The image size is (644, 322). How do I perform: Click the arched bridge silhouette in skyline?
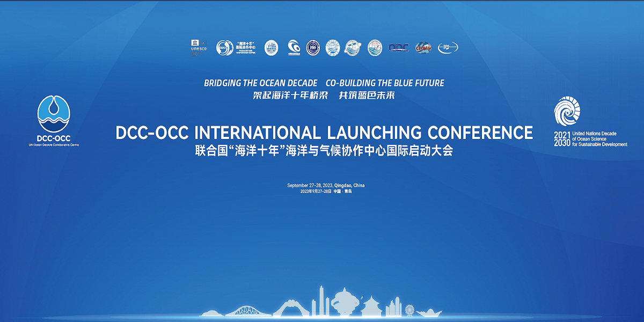click(247, 310)
